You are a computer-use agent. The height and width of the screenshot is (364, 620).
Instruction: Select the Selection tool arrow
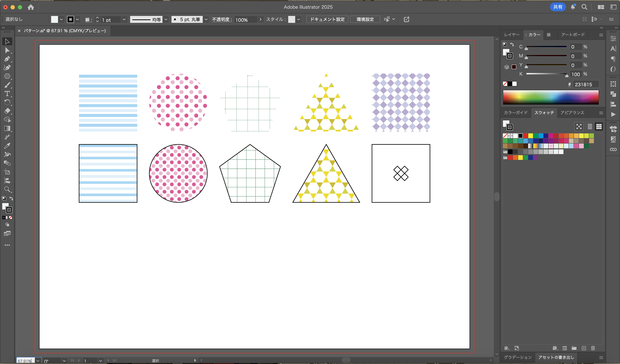[x=7, y=42]
